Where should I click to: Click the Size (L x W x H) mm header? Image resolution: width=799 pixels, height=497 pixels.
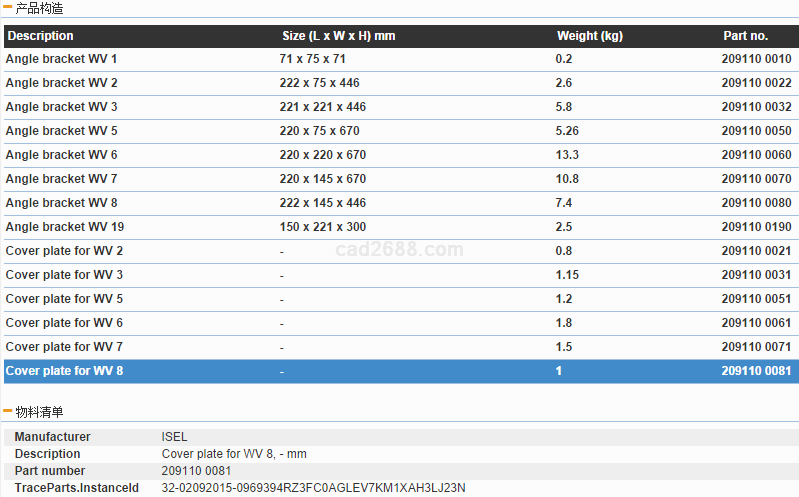pyautogui.click(x=338, y=36)
